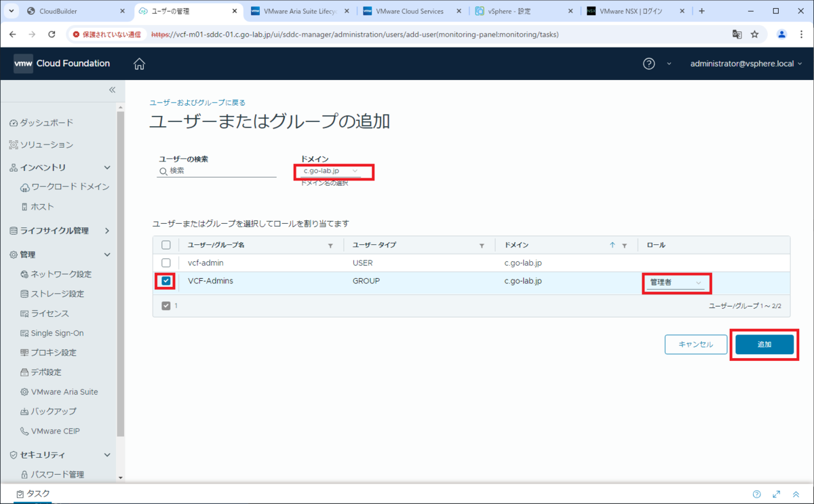Open the Chrome three-dot menu

coord(800,34)
